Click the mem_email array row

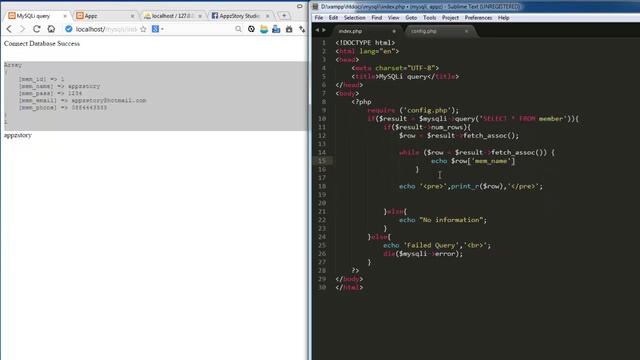pyautogui.click(x=82, y=100)
